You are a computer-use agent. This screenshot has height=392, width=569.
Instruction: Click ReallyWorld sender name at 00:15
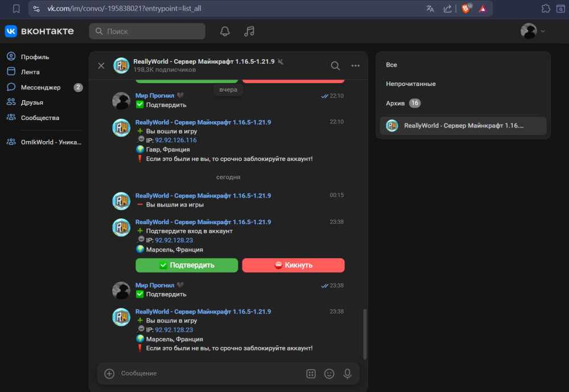click(x=203, y=196)
